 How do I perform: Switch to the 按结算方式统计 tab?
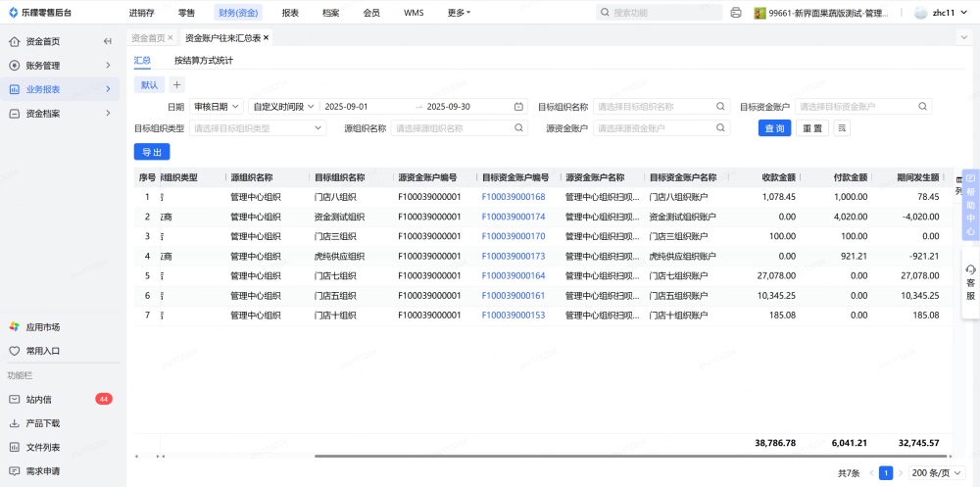point(211,61)
